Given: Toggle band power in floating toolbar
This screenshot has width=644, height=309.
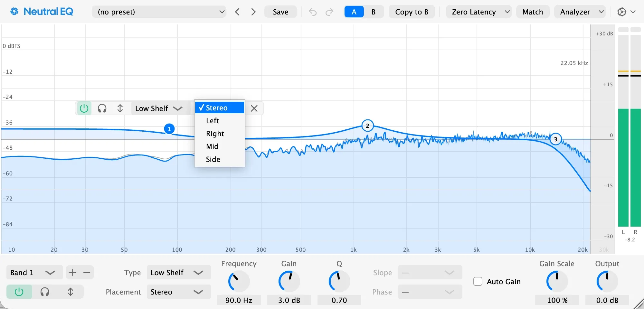Looking at the screenshot, I should [x=84, y=108].
